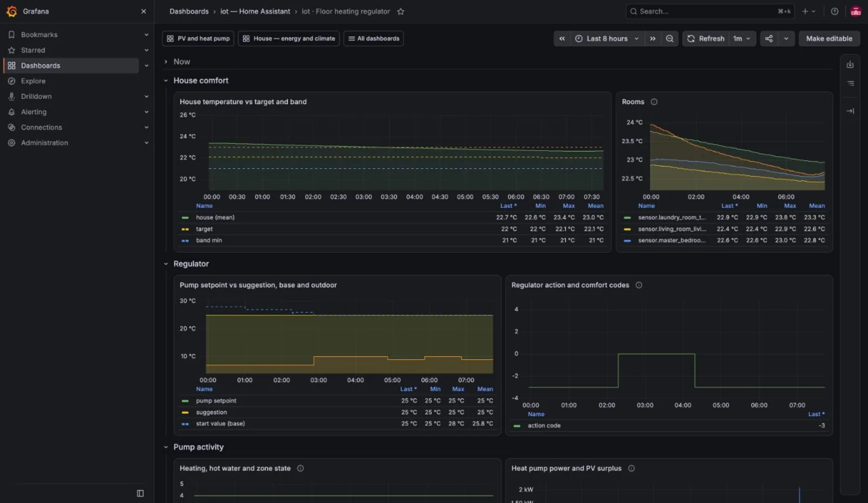Open the Last 8 hours time picker
The height and width of the screenshot is (503, 868).
pos(607,39)
